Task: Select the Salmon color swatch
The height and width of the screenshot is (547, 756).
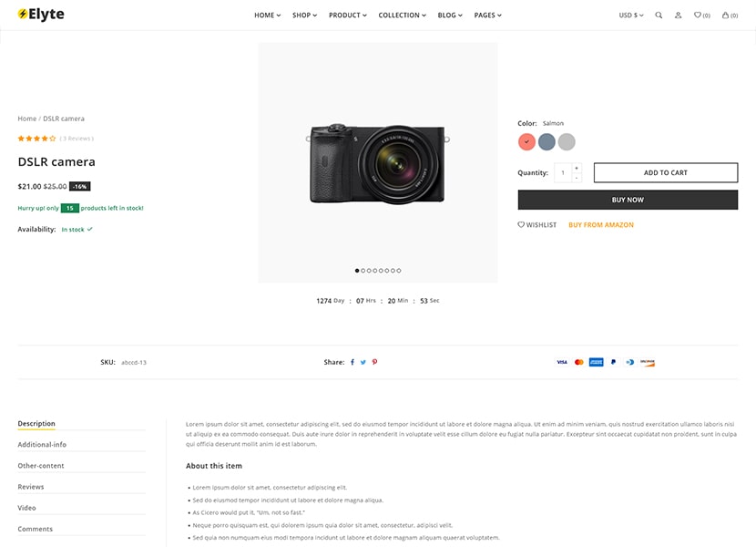Action: (526, 141)
